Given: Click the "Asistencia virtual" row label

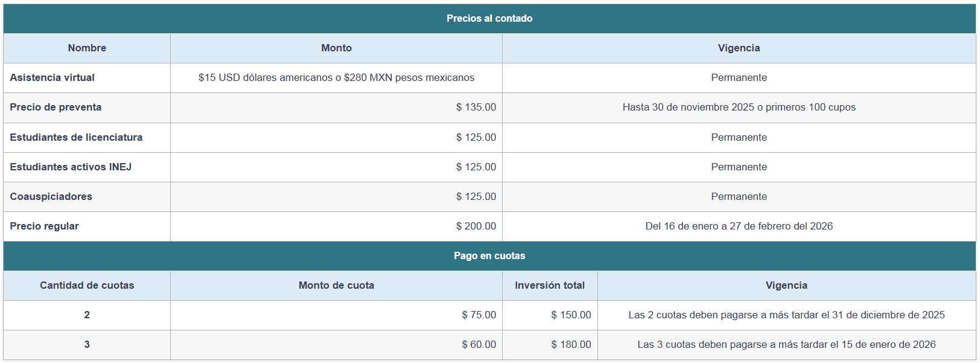Looking at the screenshot, I should tap(52, 78).
